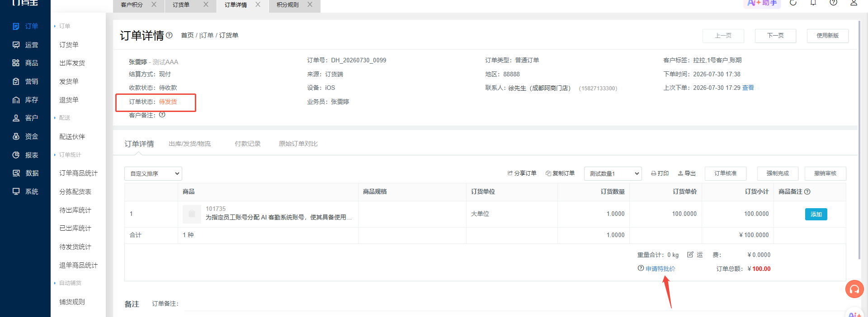Screen dimensions: 868x317
Task: Open the 系统 module in the main sidebar
Action: 25,191
